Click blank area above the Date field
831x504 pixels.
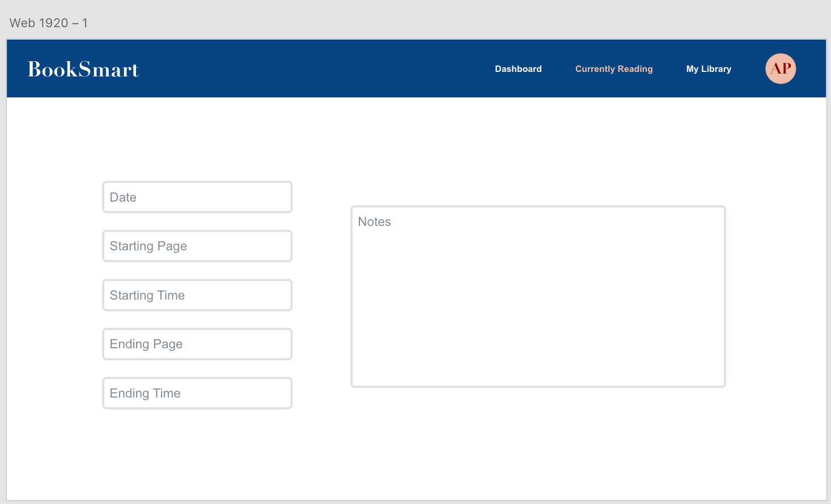pos(197,142)
